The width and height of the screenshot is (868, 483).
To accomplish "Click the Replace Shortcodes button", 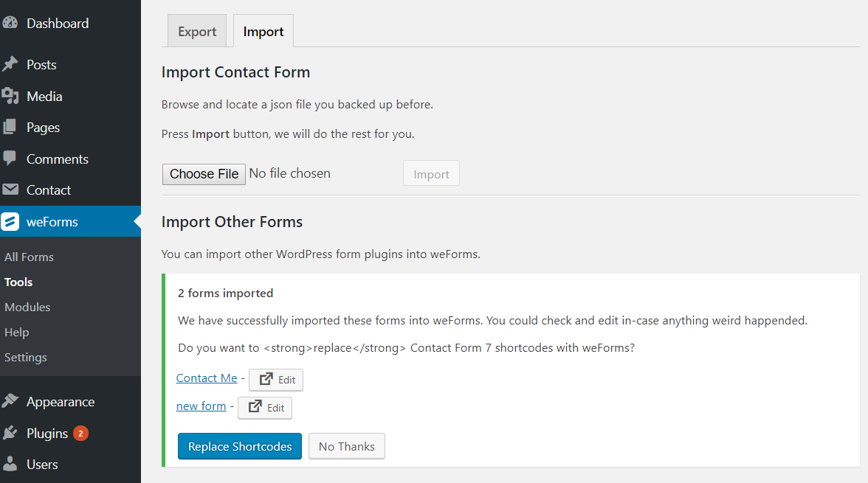I will point(240,446).
